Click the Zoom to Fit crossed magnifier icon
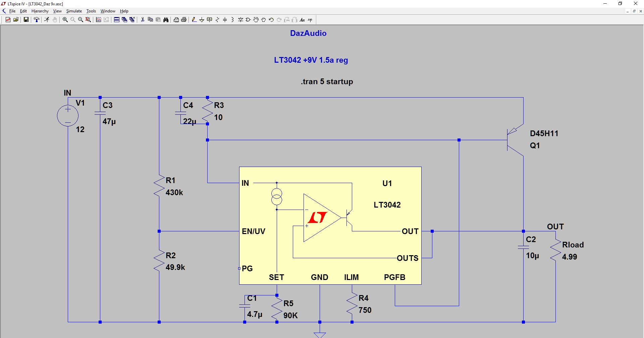644x338 pixels. pyautogui.click(x=88, y=20)
